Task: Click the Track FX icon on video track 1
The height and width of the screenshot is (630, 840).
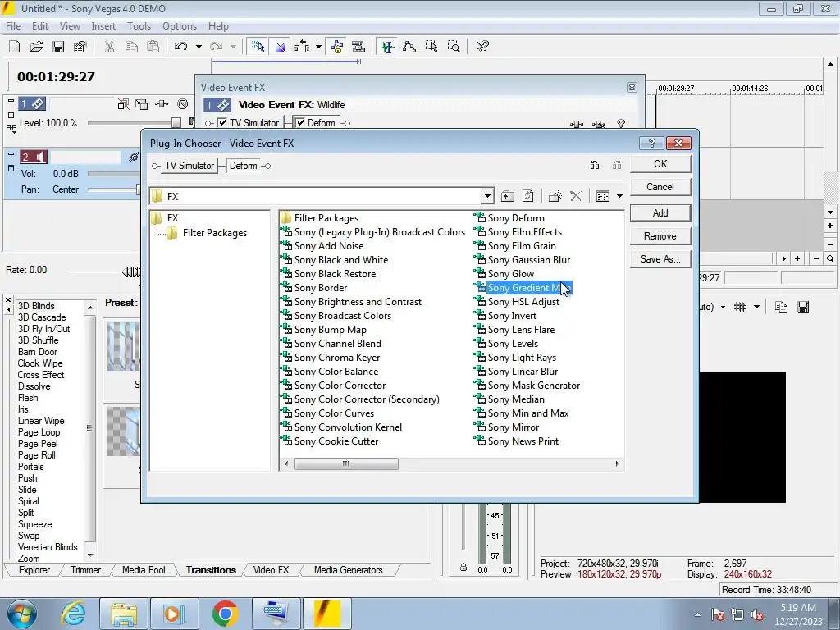Action: coord(162,104)
